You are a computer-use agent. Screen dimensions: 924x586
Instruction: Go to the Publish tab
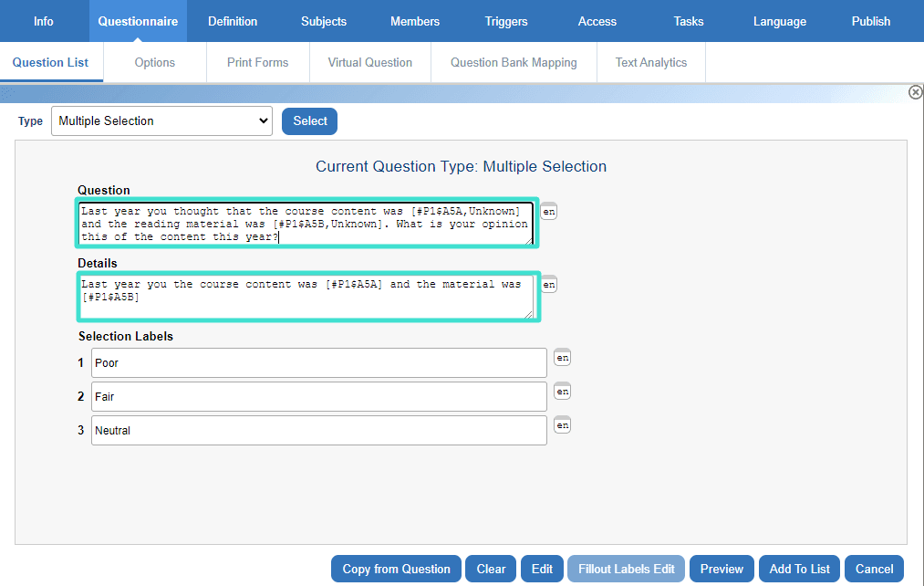pyautogui.click(x=870, y=21)
